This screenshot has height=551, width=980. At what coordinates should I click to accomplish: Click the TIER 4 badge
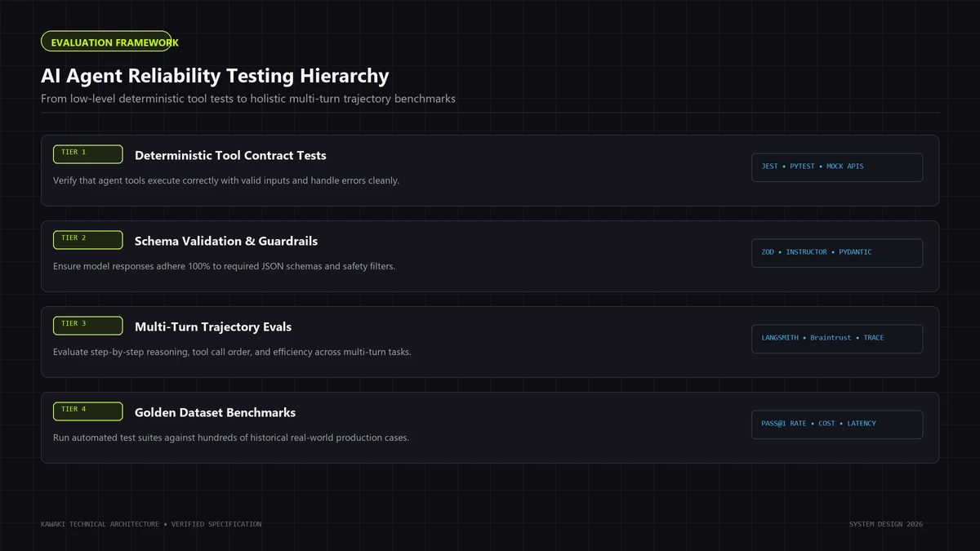88,411
